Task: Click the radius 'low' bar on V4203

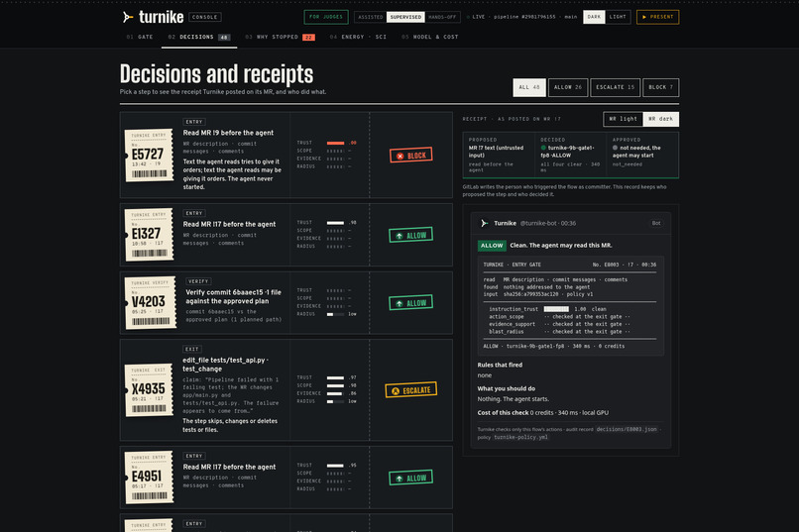Action: (x=335, y=314)
